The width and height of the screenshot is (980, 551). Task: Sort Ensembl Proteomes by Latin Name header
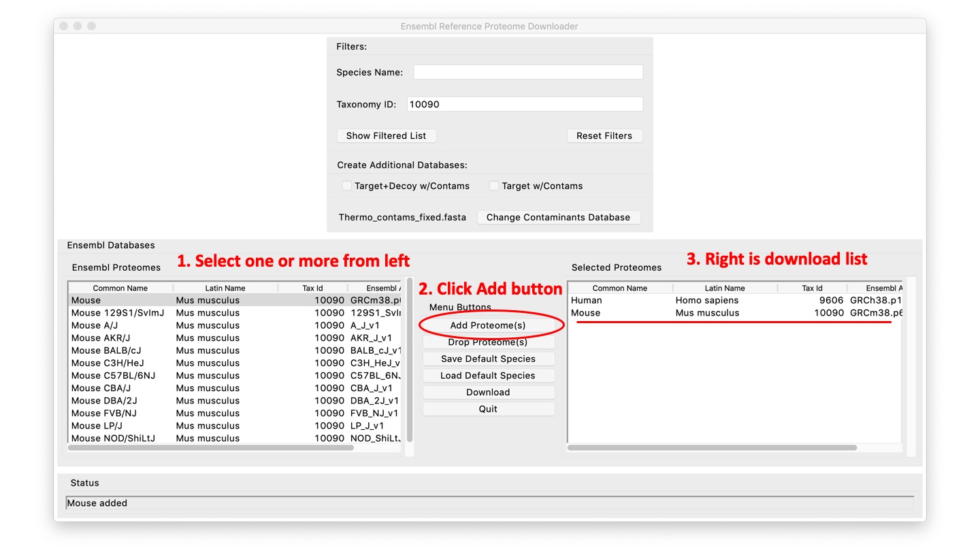tap(225, 288)
